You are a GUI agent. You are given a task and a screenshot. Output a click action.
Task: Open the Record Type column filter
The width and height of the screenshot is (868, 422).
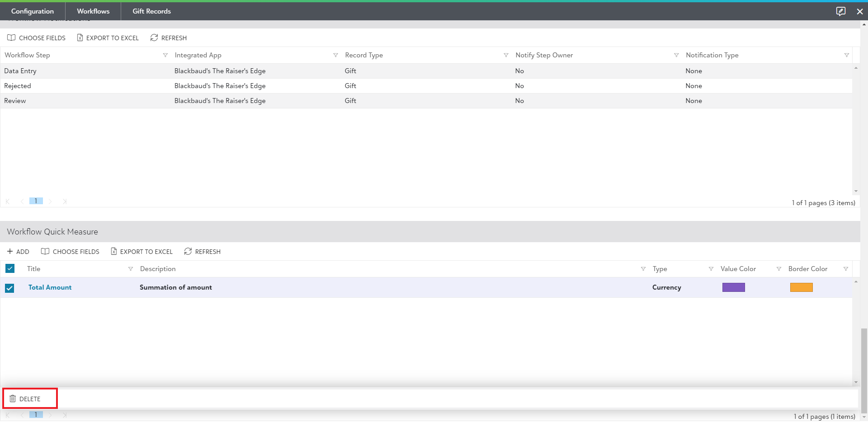[506, 55]
